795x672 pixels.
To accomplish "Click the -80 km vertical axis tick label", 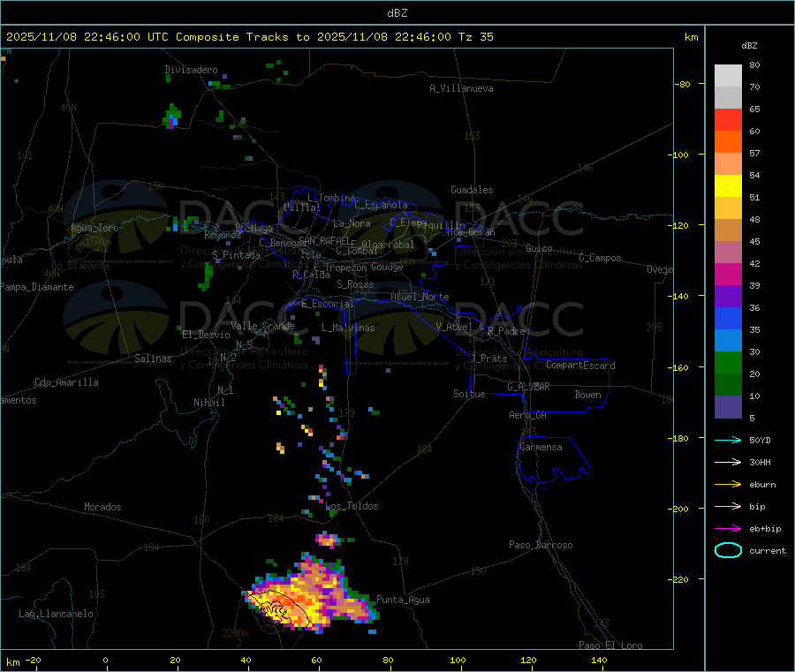I will point(683,84).
